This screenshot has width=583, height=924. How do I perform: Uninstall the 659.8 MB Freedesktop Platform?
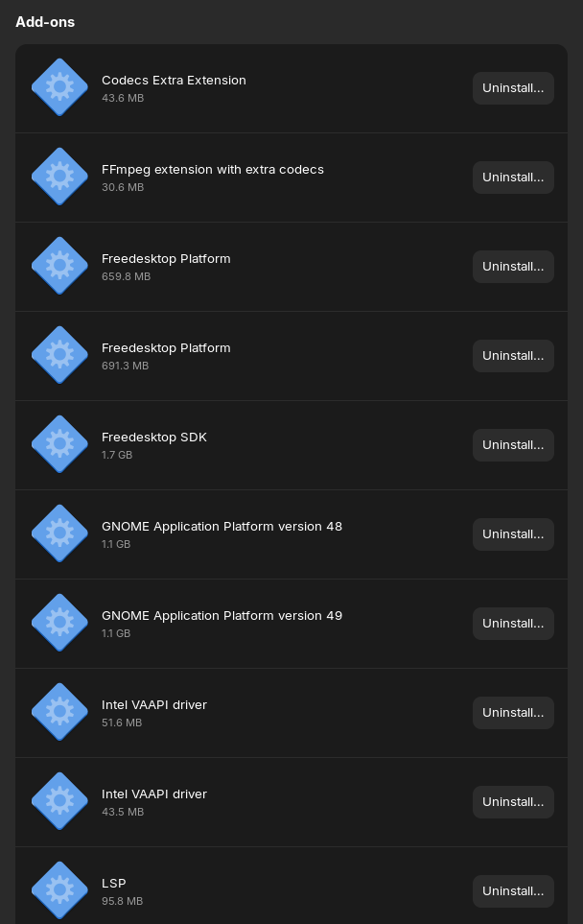click(x=513, y=266)
